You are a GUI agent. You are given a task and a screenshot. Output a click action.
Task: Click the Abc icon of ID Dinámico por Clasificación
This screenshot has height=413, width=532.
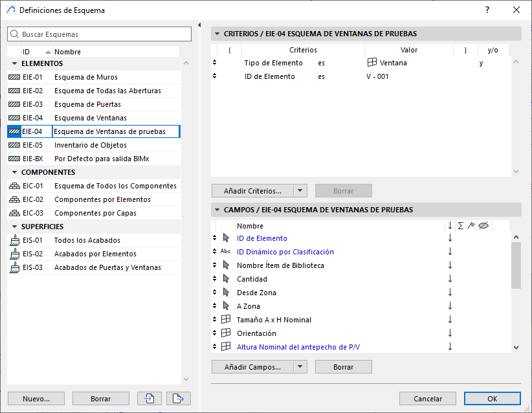226,252
